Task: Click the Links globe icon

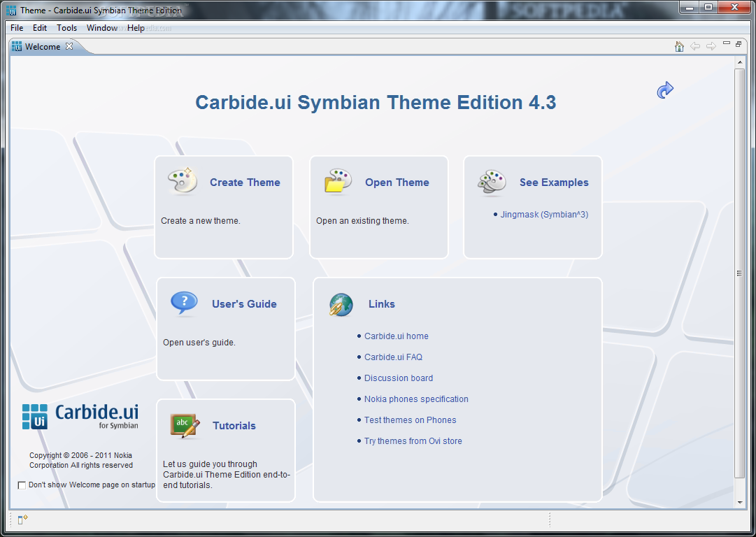Action: pos(341,305)
